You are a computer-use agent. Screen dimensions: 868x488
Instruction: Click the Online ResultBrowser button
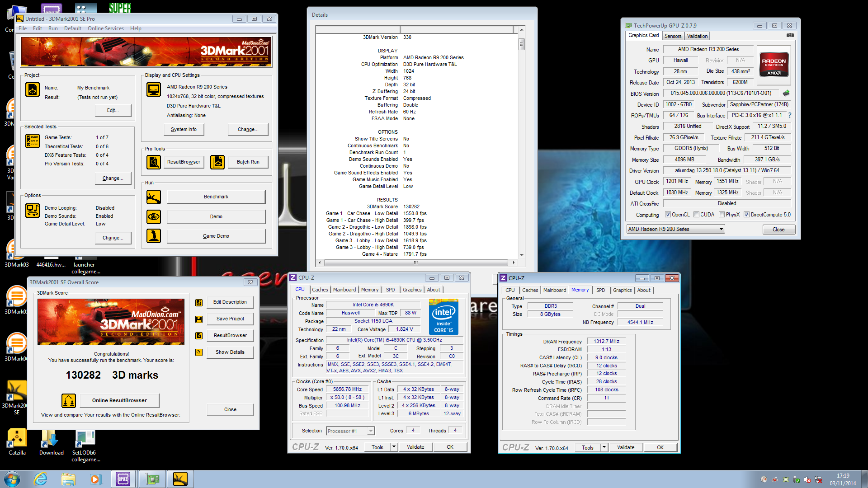pos(119,400)
